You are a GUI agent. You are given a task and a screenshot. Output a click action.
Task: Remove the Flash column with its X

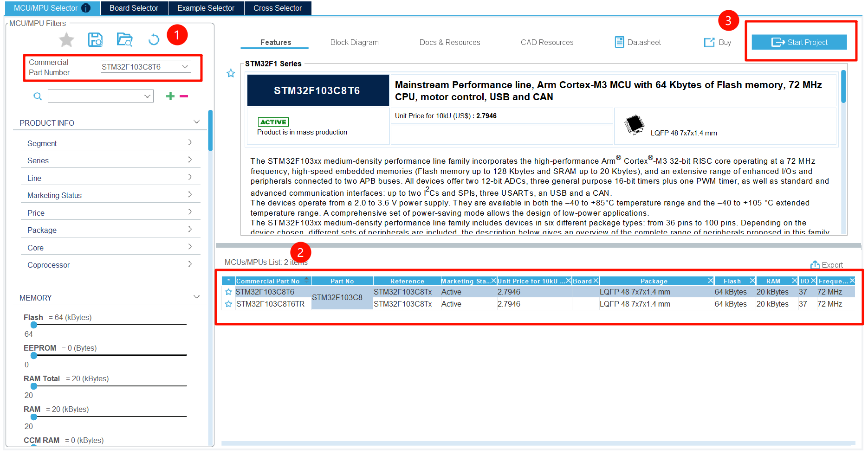click(752, 281)
